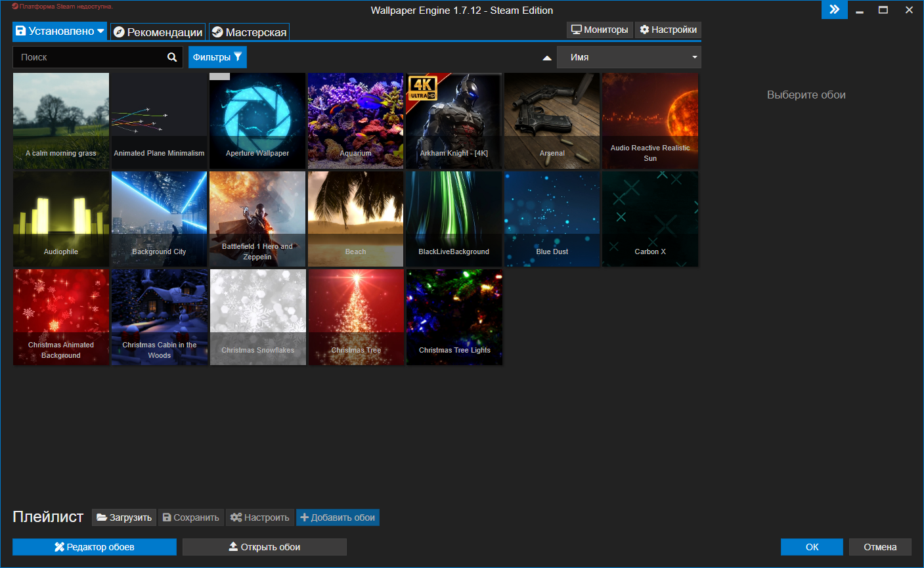Select 'Christmas Animated Background' wallpaper
Image resolution: width=924 pixels, height=568 pixels.
pyautogui.click(x=61, y=317)
